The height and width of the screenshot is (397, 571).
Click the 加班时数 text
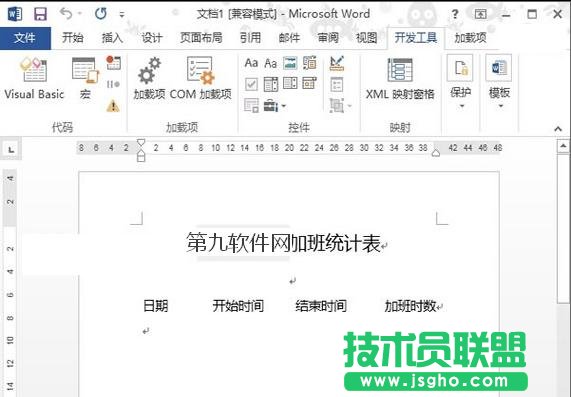coord(410,306)
